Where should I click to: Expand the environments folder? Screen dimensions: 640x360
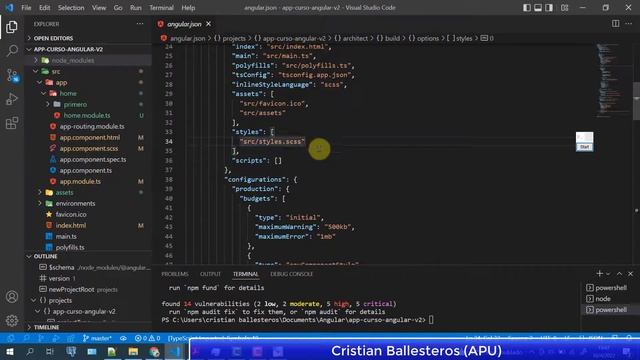click(x=40, y=203)
